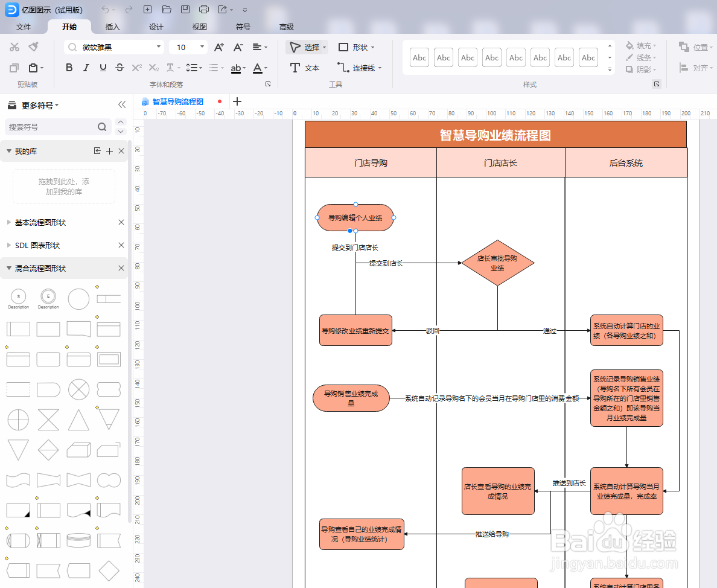Click the Save disk icon
The width and height of the screenshot is (717, 588).
[x=185, y=10]
